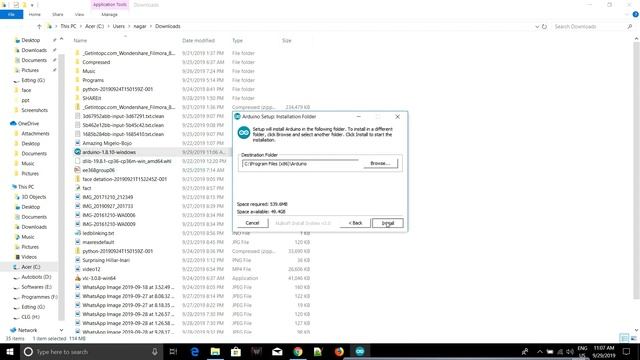Select Videos in navigation pane
Screen dimensions: 640x360
coord(29,257)
